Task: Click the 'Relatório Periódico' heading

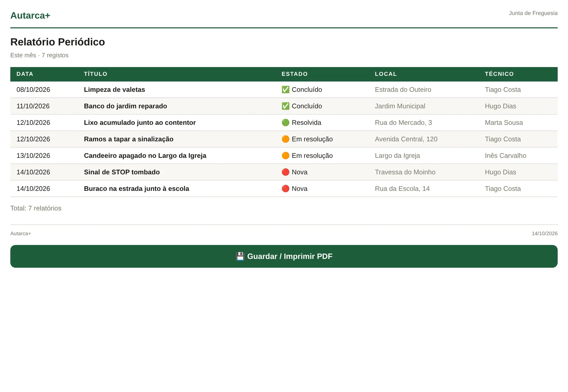Action: pos(58,42)
